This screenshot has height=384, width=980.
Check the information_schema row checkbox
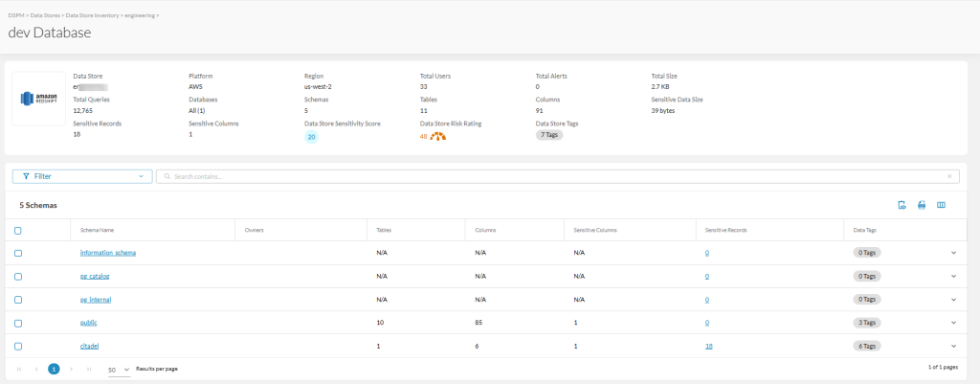[x=17, y=253]
